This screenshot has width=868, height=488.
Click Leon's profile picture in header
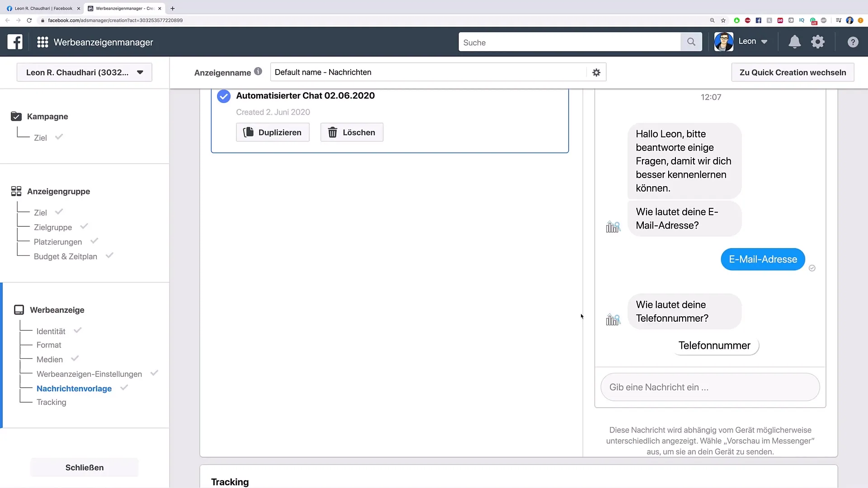(x=723, y=42)
